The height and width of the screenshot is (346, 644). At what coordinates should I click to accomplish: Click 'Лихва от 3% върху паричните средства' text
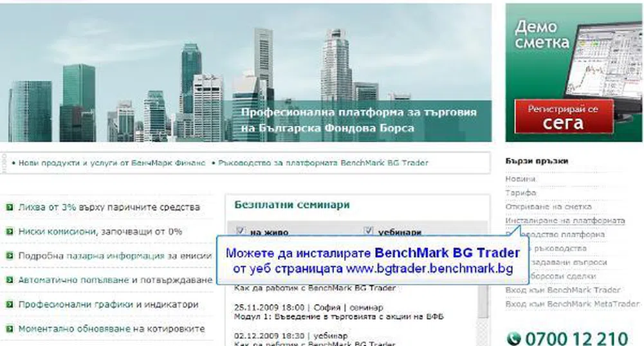(109, 207)
